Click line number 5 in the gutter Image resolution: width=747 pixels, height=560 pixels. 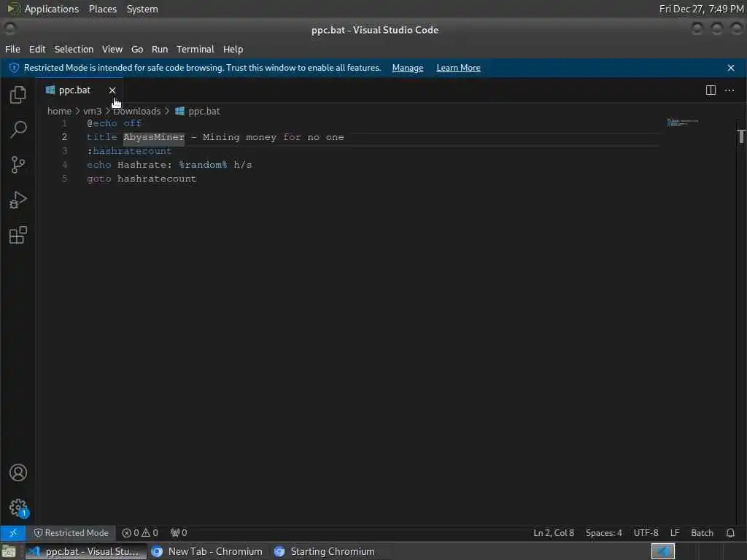(x=65, y=179)
